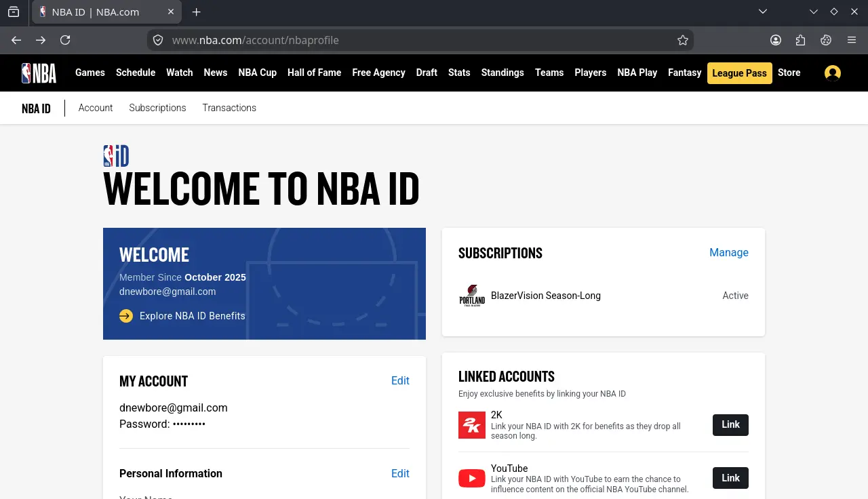Open NBA Cup menu item
This screenshot has height=499, width=868.
point(258,73)
